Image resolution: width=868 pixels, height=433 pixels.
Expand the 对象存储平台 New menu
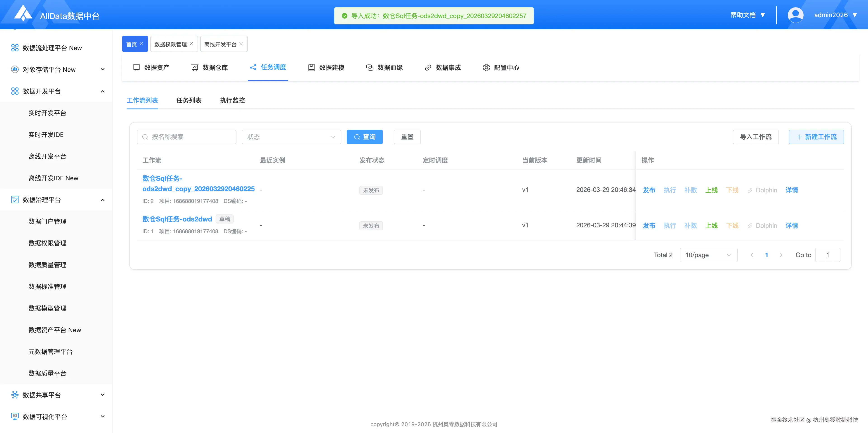click(x=102, y=69)
